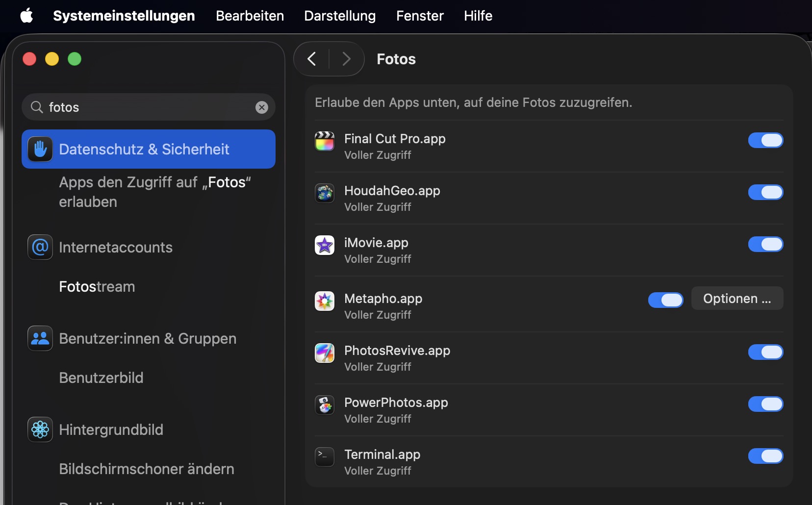Switch off iMovie photo access
This screenshot has width=812, height=505.
(765, 244)
